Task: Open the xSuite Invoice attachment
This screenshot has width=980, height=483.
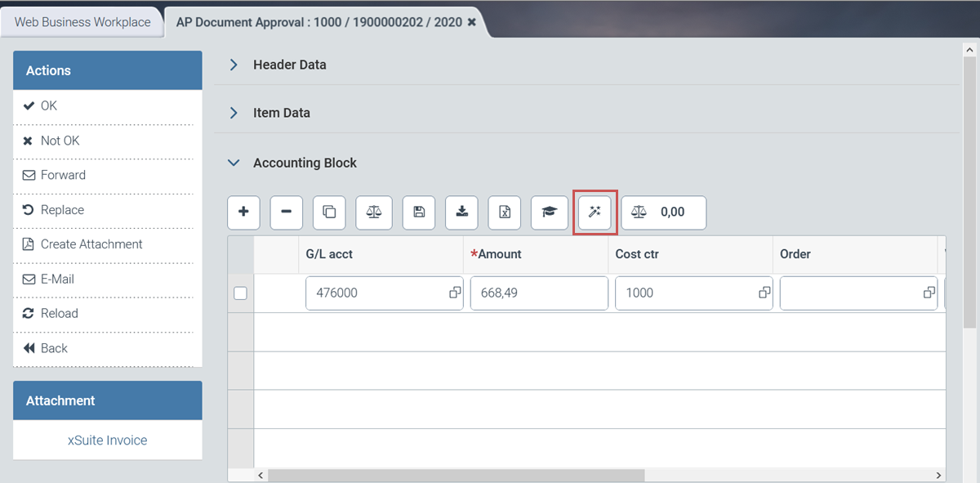Action: pos(107,440)
